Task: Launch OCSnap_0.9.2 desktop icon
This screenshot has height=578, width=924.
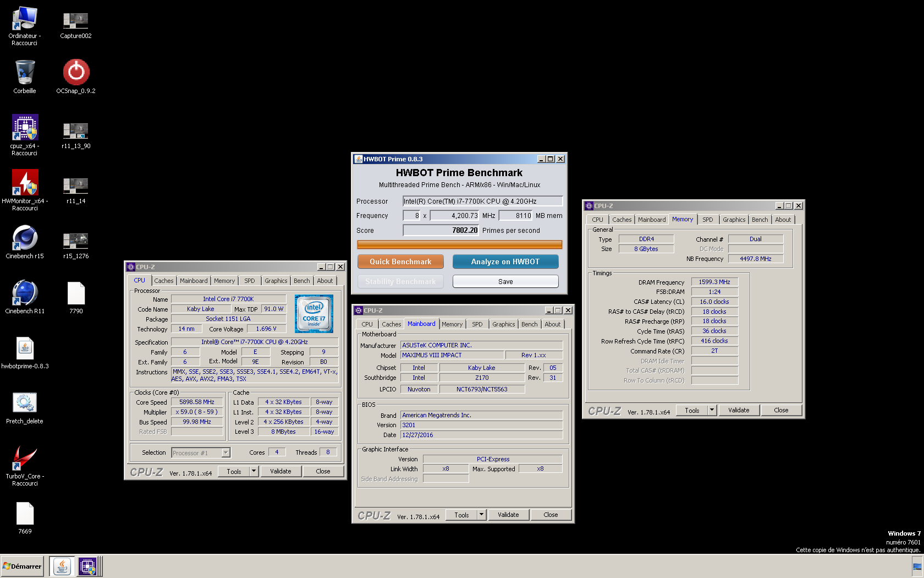Action: [76, 77]
